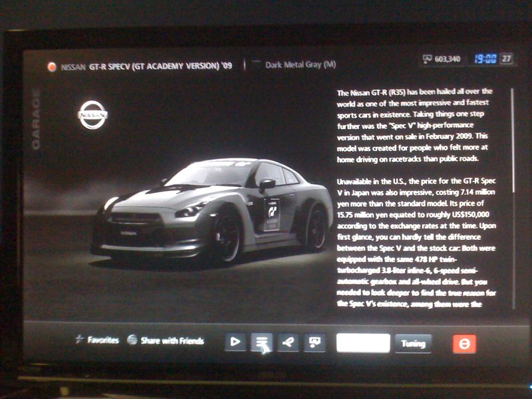Click the paragraph starting 'The Nissan GT-R (R35)'
The height and width of the screenshot is (399, 532).
click(414, 125)
